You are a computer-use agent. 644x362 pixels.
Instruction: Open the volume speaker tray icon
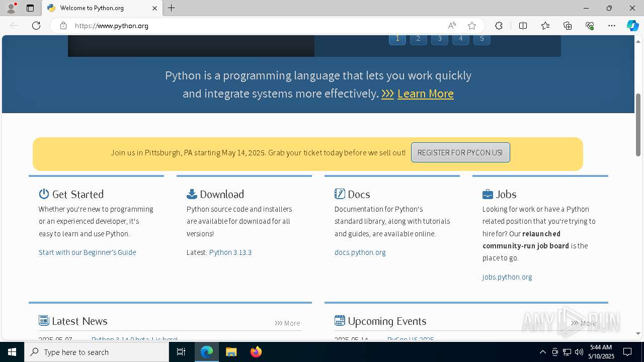coord(579,352)
